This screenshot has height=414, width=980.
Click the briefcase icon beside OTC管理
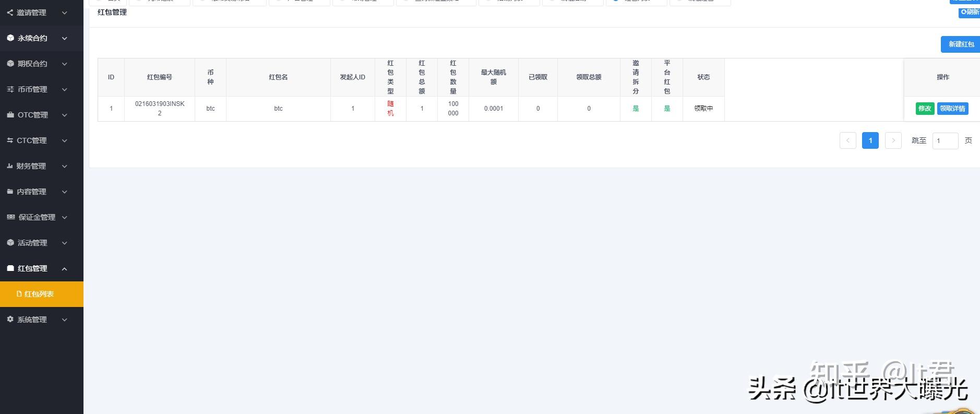(x=10, y=115)
